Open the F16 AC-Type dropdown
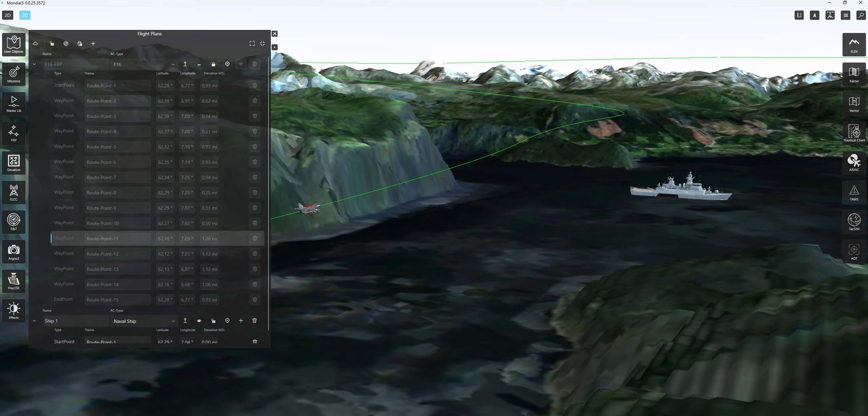This screenshot has height=416, width=868. click(144, 64)
